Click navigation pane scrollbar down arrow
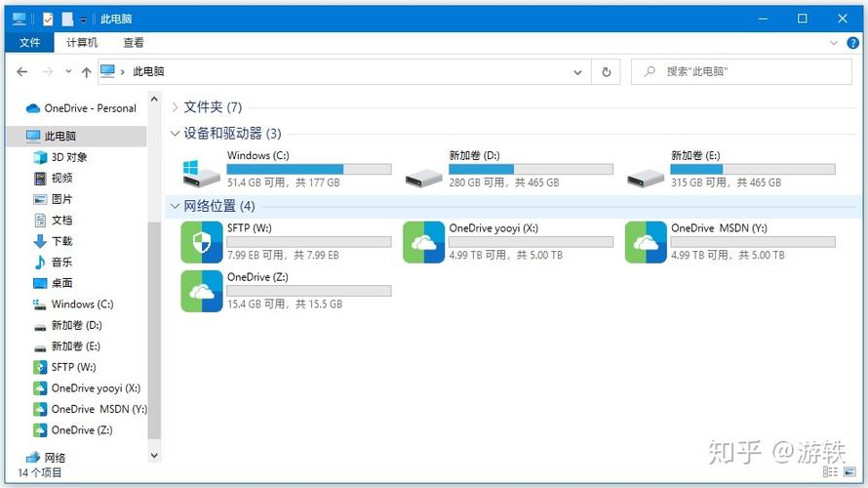This screenshot has height=488, width=868. 154,456
